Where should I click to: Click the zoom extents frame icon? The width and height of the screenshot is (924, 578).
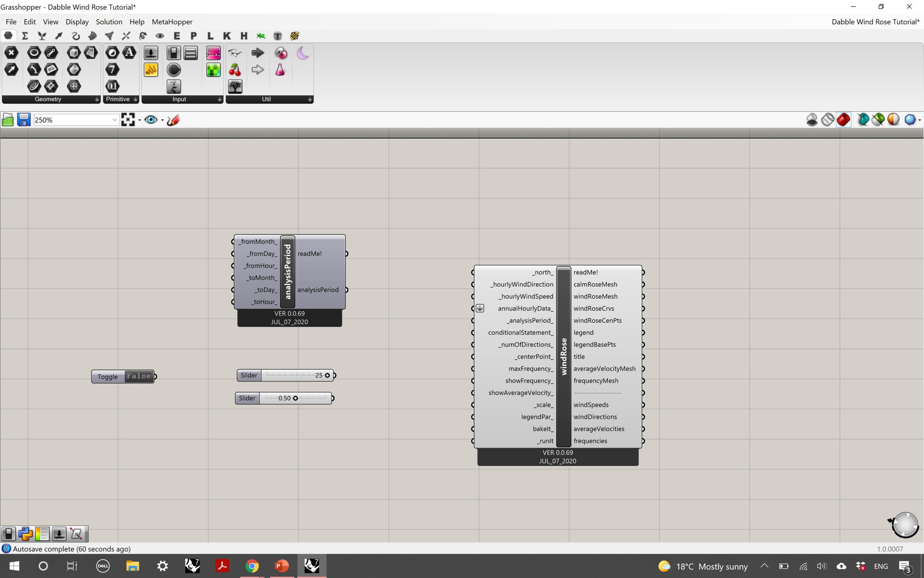pyautogui.click(x=128, y=120)
